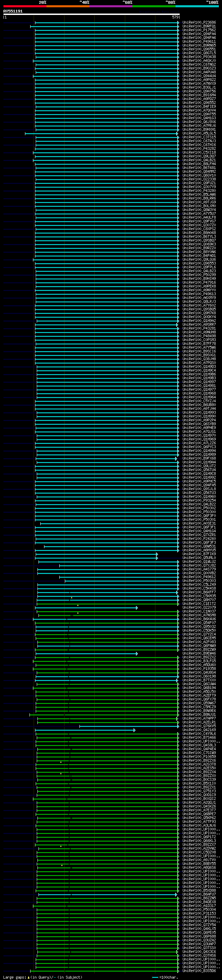Select hit label UniRef100_Q9LDQ7
The image size is (222, 980).
click(199, 156)
